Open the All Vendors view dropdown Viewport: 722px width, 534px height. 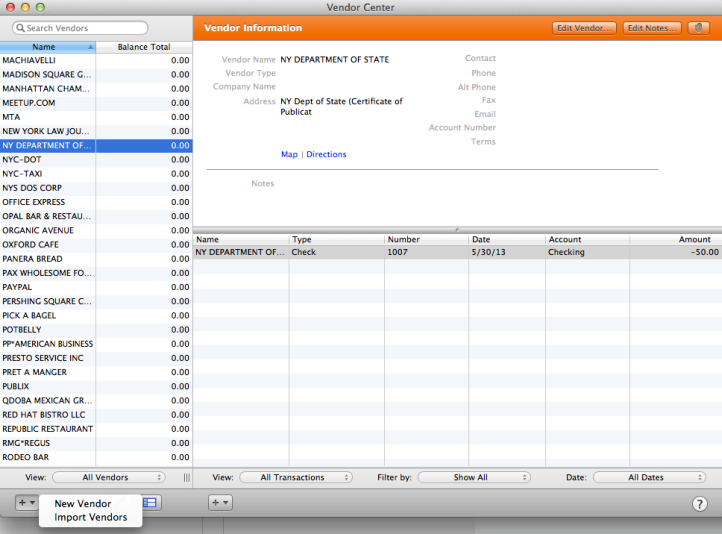coord(109,477)
